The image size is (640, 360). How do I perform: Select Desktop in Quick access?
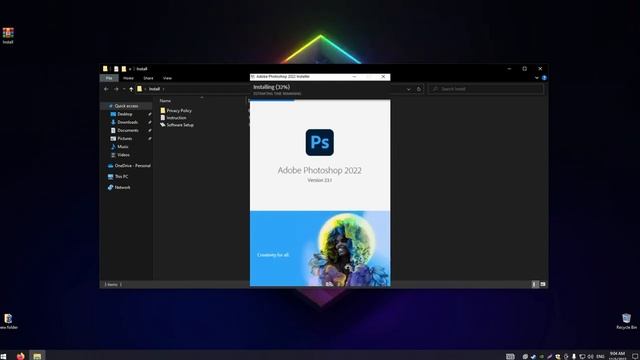pos(121,114)
